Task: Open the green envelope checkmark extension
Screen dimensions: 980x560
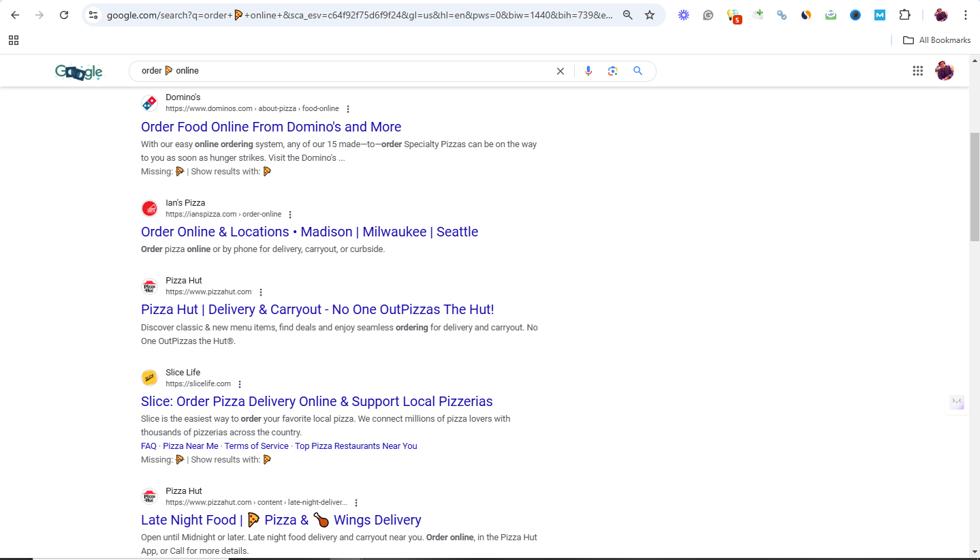Action: coord(831,15)
